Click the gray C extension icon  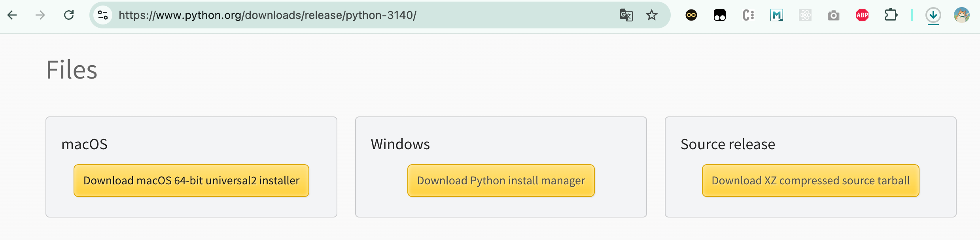pyautogui.click(x=748, y=15)
